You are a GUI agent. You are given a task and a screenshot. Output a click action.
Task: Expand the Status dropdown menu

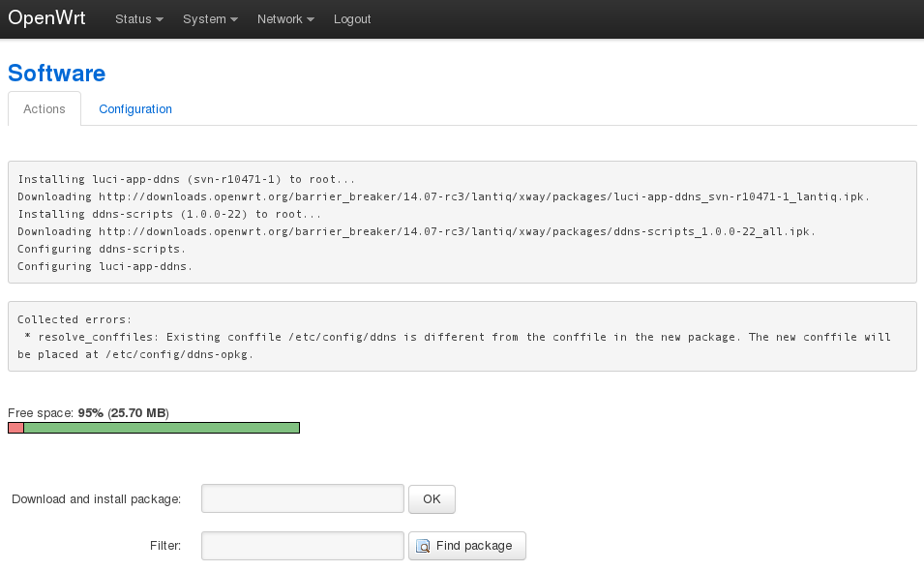(x=138, y=19)
